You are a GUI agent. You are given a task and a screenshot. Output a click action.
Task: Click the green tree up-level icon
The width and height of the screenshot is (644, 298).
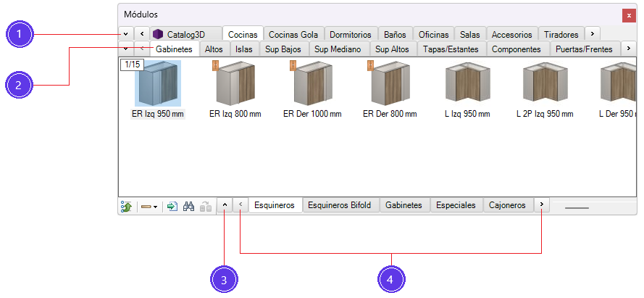tap(126, 207)
